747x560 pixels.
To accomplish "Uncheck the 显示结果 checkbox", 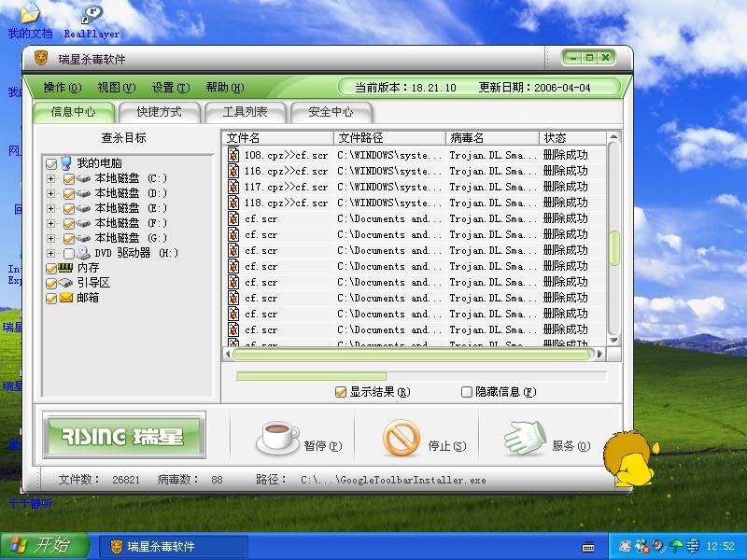I will point(341,392).
